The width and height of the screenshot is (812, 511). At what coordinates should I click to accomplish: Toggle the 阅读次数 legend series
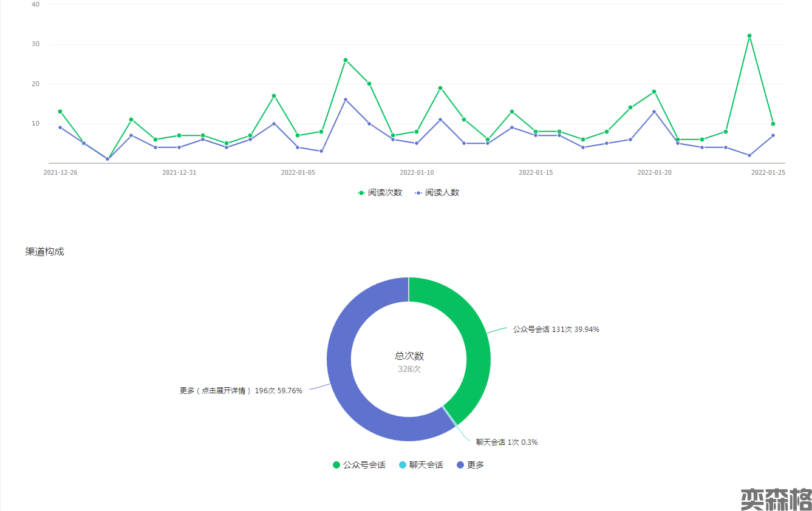click(x=380, y=192)
